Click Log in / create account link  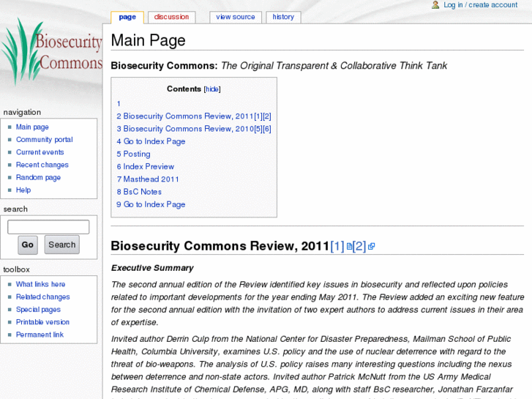[x=481, y=4]
